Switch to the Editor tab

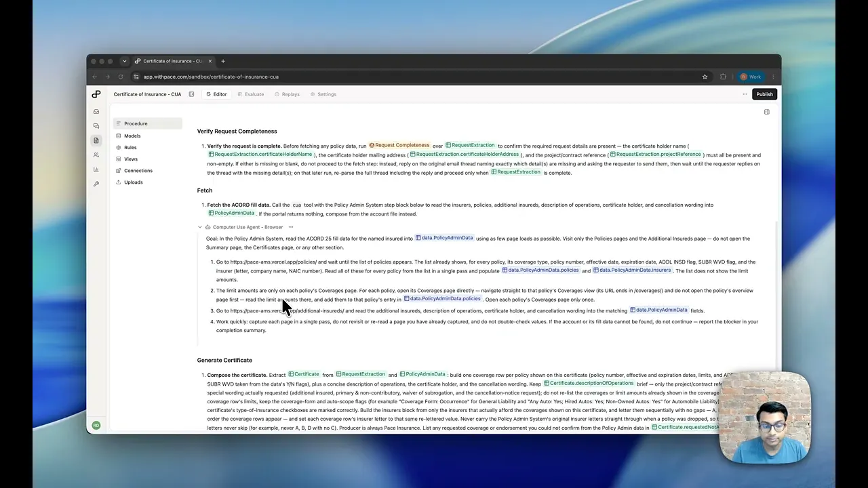coord(217,94)
